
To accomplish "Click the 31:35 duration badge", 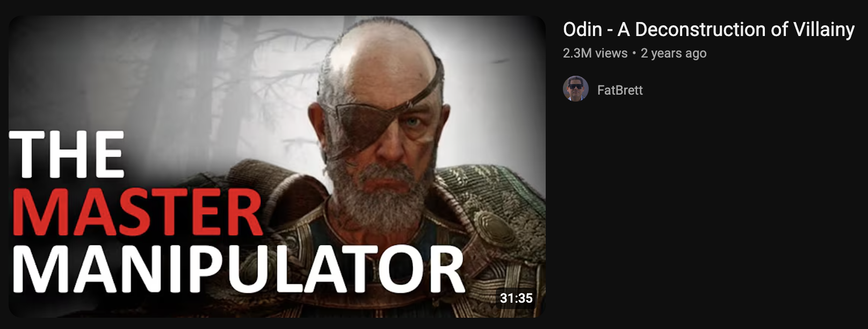I will [516, 298].
